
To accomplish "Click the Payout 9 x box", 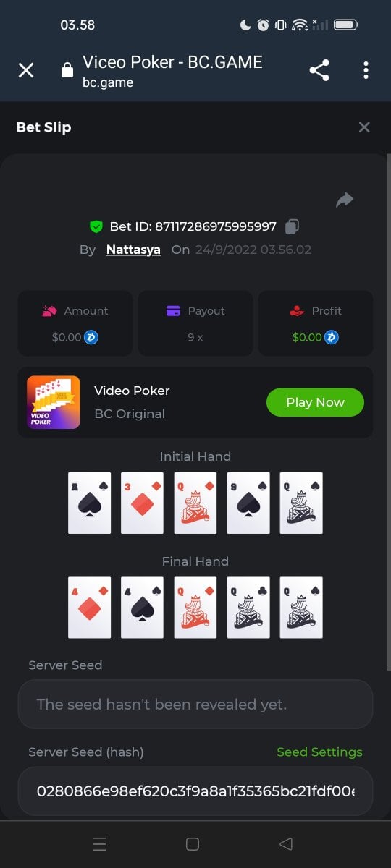I will pyautogui.click(x=195, y=323).
